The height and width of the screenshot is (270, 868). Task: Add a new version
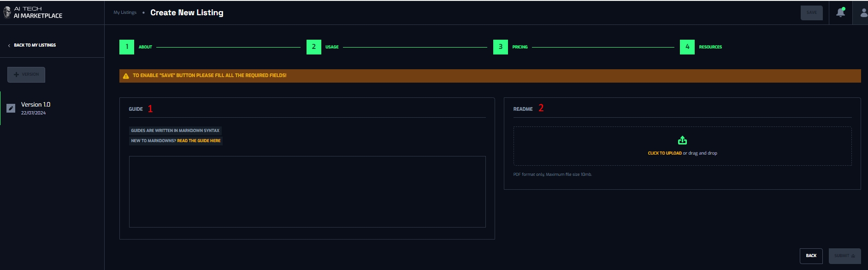26,75
